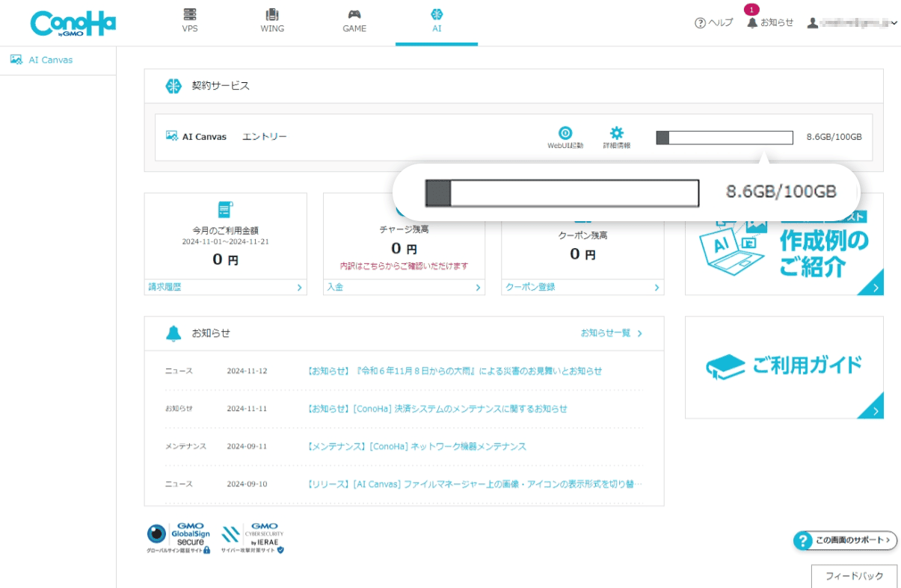
Task: Click the small storage usage bar
Action: 725,137
